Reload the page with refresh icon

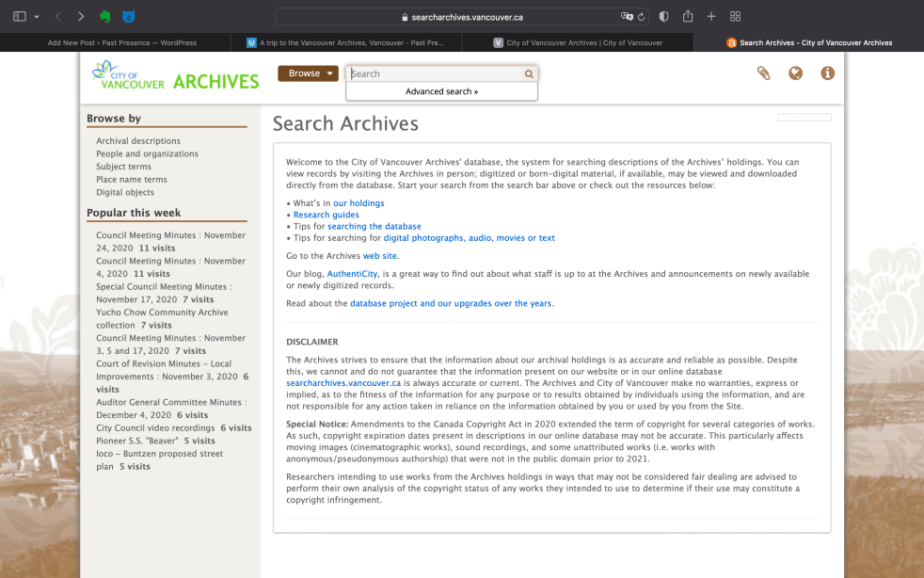click(641, 17)
